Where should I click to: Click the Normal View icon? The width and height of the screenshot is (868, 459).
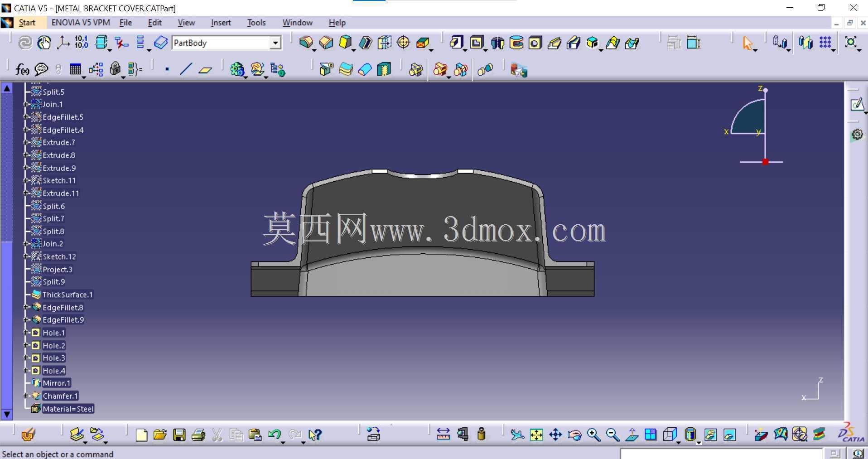coord(632,435)
